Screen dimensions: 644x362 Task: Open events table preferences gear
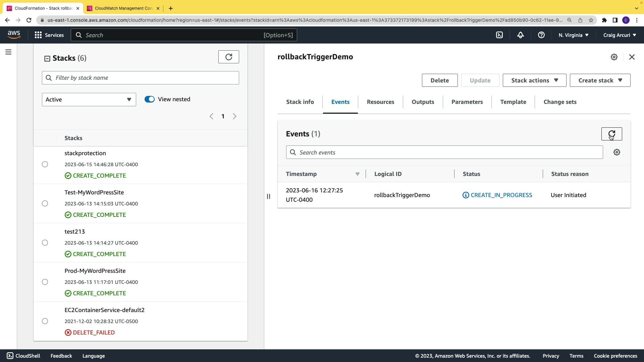tap(616, 153)
